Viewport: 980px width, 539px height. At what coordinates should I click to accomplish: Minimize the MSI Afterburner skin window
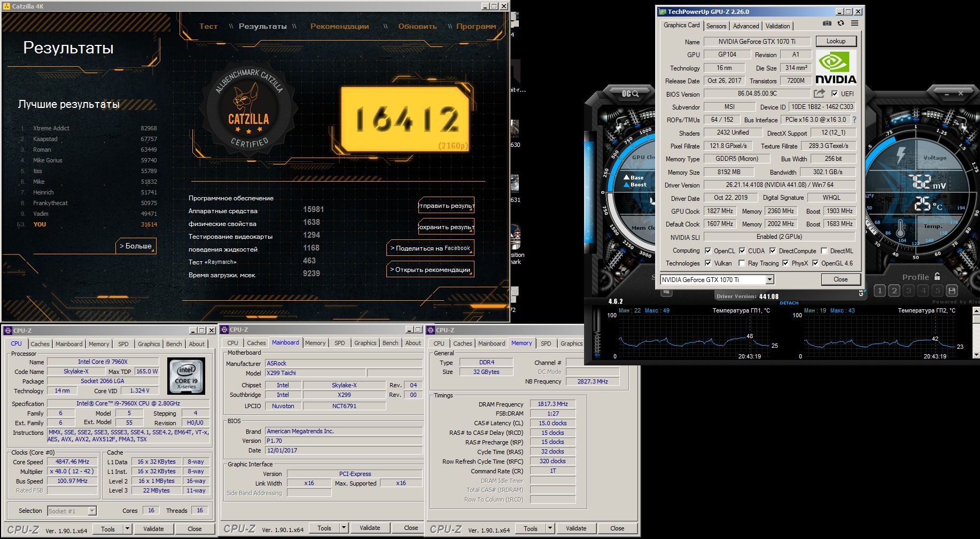(946, 93)
